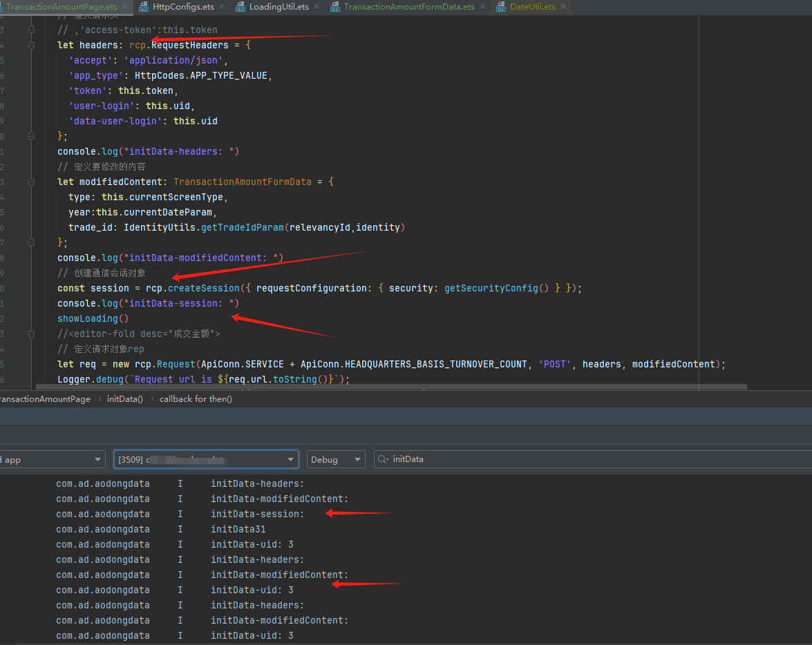The image size is (812, 645).
Task: Collapse the modifiedContent declaration fold marker
Action: coord(32,182)
